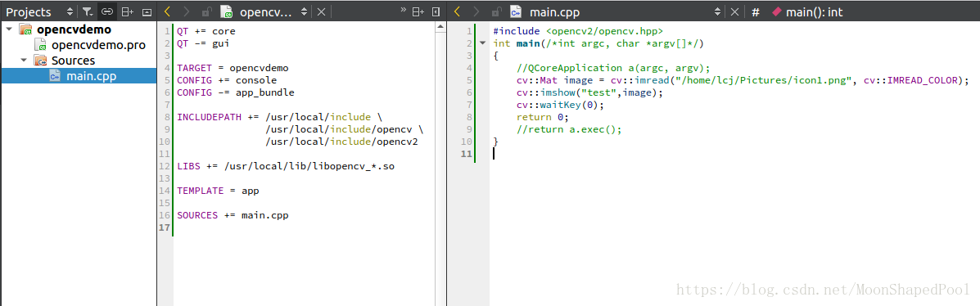Screen dimensions: 980x306
Task: Go forward in left editor history
Action: coord(185,12)
